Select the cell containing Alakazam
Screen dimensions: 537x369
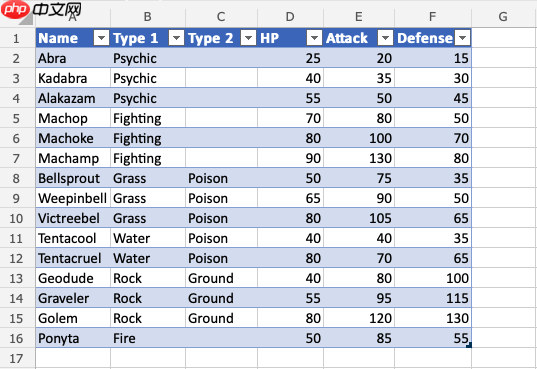[x=73, y=98]
